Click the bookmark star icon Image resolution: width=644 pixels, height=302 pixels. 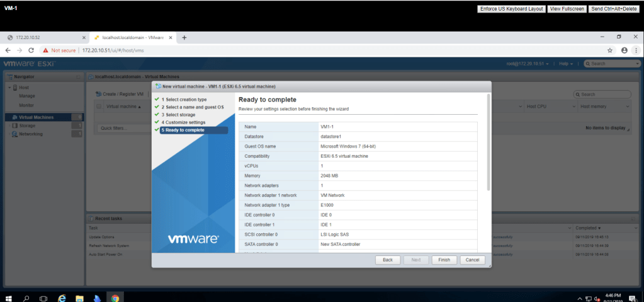click(x=609, y=50)
